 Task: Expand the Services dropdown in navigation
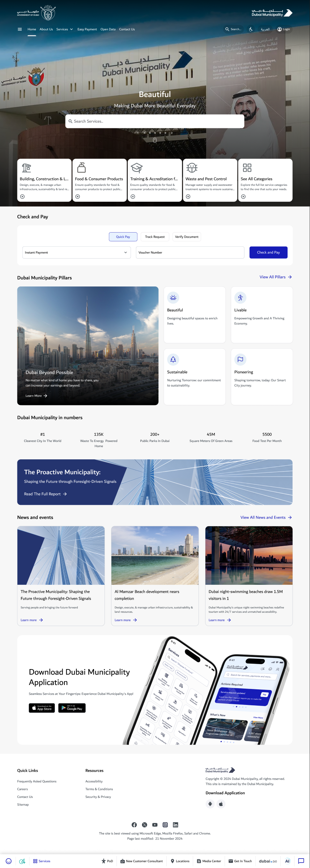point(65,29)
